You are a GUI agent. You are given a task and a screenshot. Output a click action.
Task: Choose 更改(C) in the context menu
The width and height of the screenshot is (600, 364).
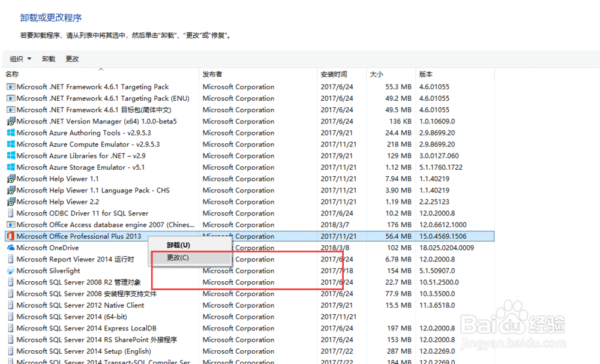[178, 258]
